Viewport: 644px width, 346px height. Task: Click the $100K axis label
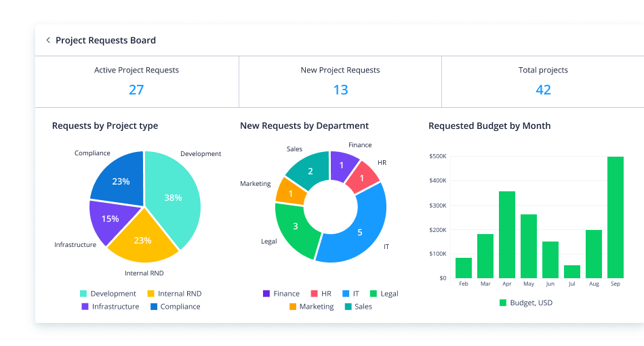coord(438,254)
